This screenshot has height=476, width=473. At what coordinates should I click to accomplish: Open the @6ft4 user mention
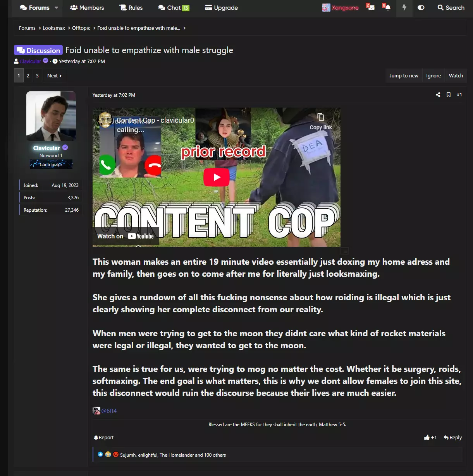point(109,411)
